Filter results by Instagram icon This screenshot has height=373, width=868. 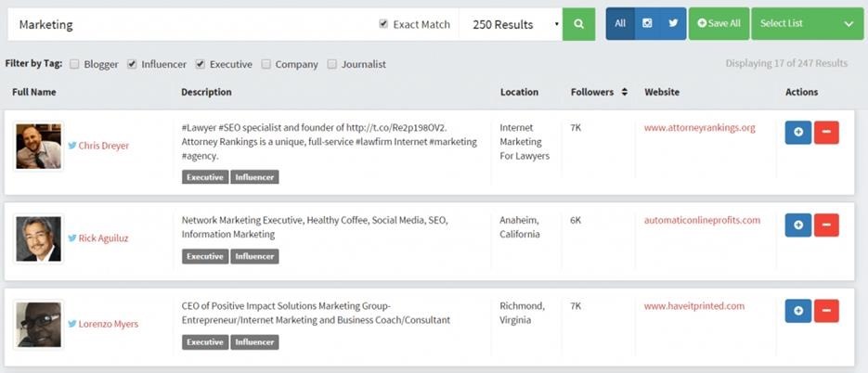click(x=647, y=23)
